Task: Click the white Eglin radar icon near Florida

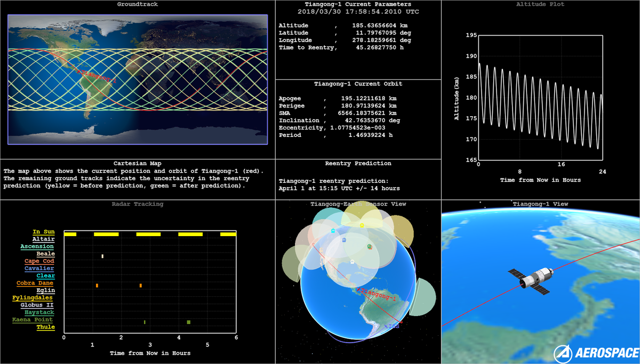Action: [352, 262]
